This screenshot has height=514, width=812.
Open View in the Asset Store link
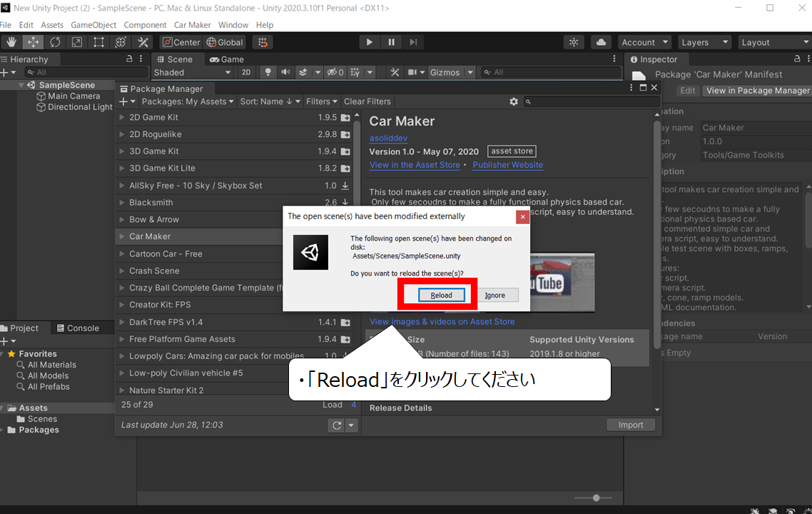[415, 165]
